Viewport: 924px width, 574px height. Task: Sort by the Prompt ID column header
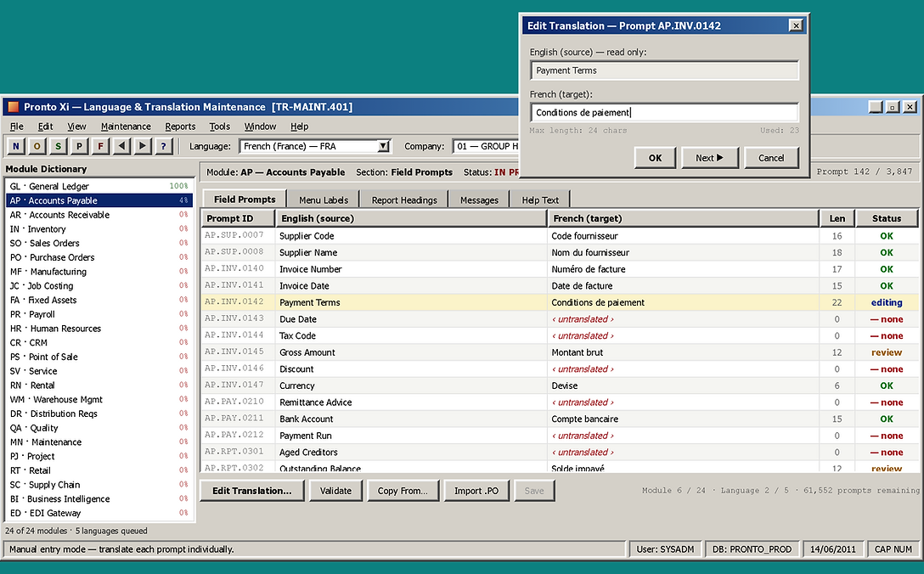pyautogui.click(x=238, y=218)
